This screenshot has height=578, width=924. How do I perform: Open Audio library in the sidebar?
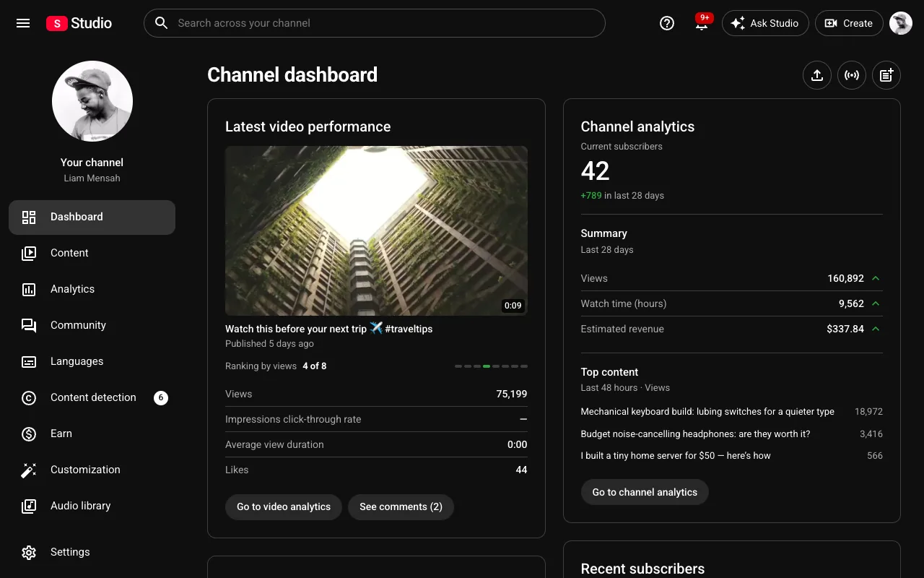[92, 506]
